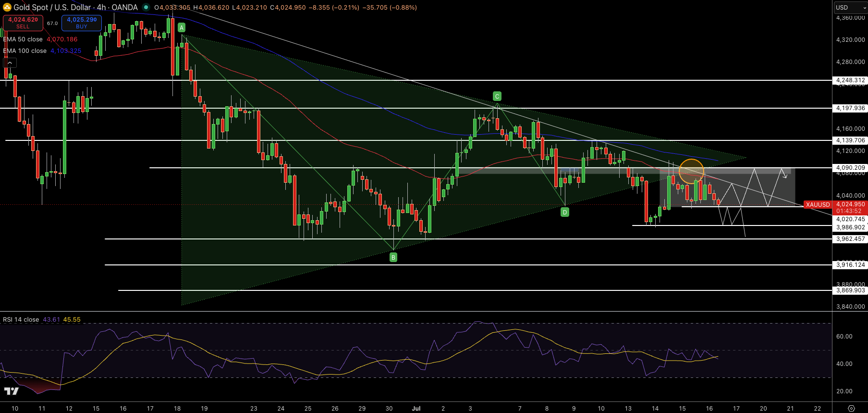The image size is (868, 413).
Task: Click the current price label 4,024.950 on axis
Action: point(850,204)
